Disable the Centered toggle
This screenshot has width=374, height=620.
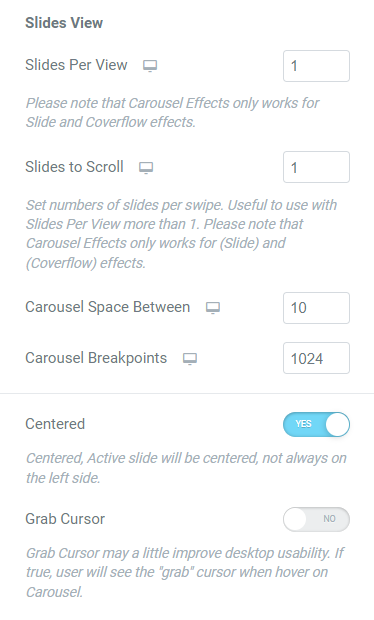[x=316, y=424]
